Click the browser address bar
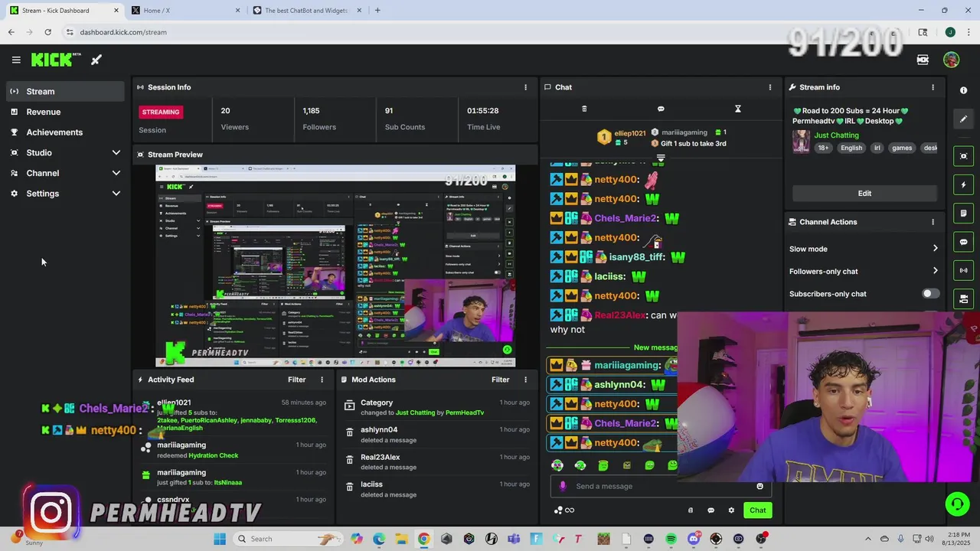Viewport: 980px width, 551px height. point(459,32)
